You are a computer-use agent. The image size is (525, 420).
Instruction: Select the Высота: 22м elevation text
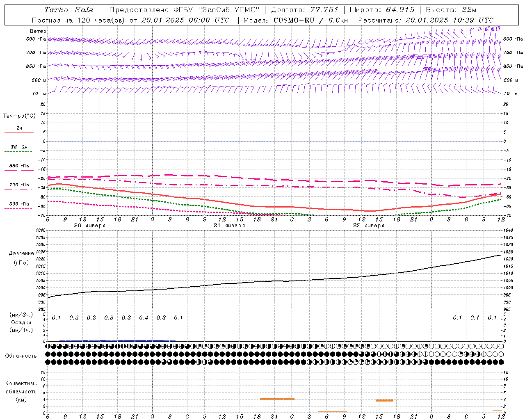[x=451, y=10]
